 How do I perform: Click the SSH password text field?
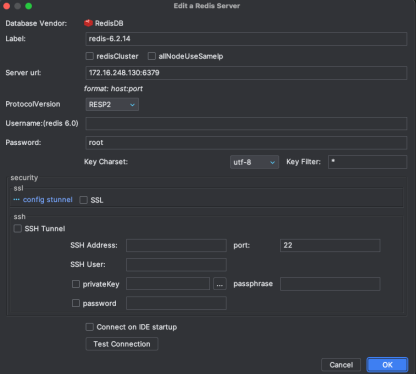[176, 303]
